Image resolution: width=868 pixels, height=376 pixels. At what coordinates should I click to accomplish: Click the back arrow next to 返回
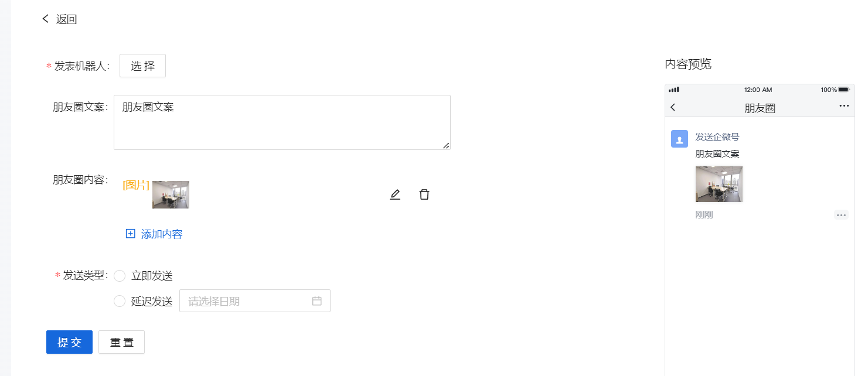46,19
